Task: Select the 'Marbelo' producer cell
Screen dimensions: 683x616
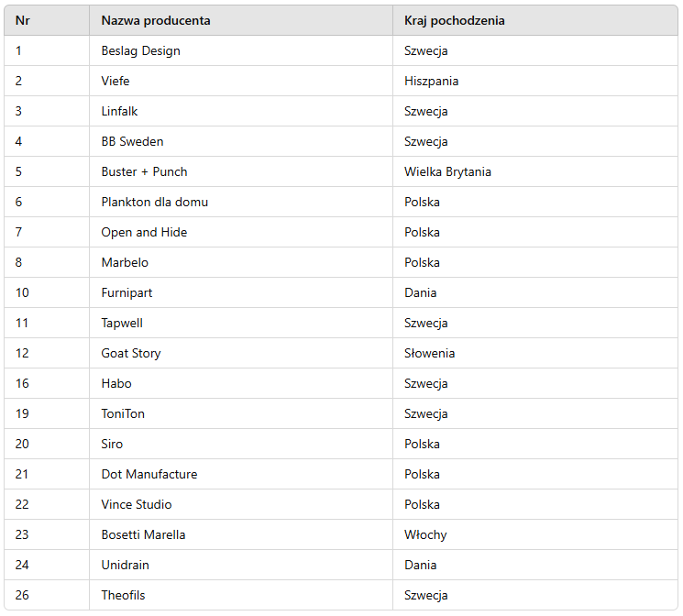Action: (125, 262)
